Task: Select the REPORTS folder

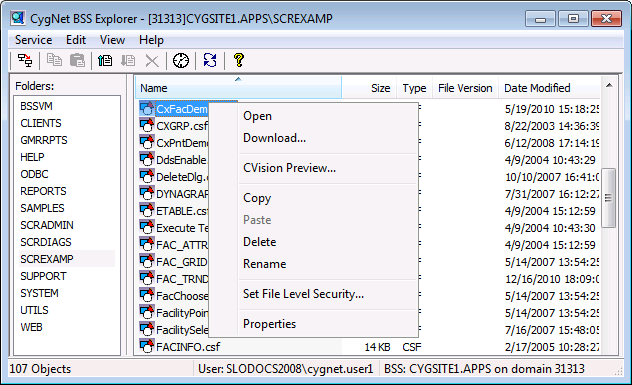Action: pyautogui.click(x=43, y=191)
